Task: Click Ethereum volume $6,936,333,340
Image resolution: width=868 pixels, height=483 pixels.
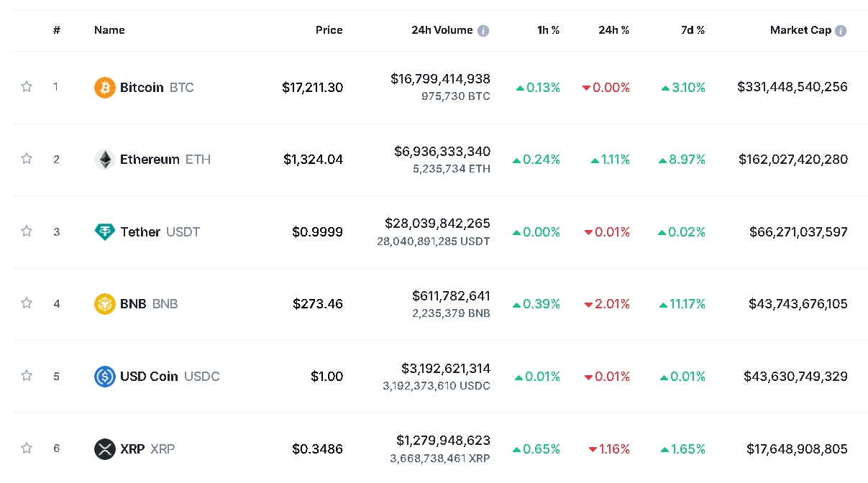Action: pyautogui.click(x=442, y=152)
